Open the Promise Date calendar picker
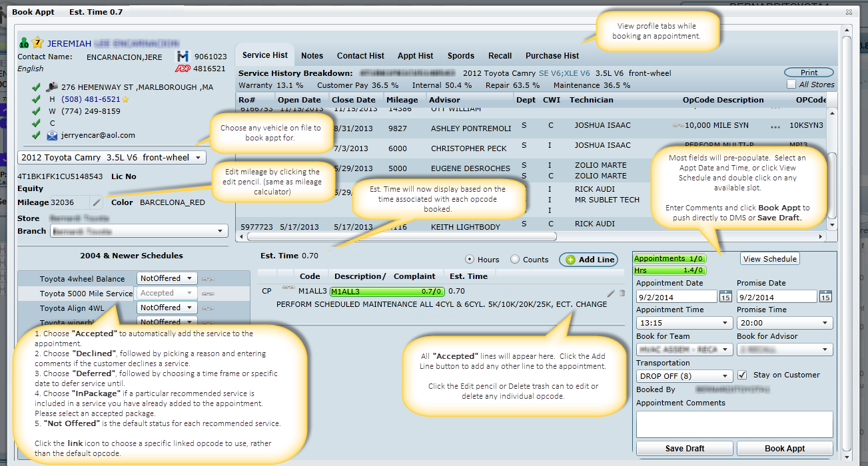 [825, 297]
